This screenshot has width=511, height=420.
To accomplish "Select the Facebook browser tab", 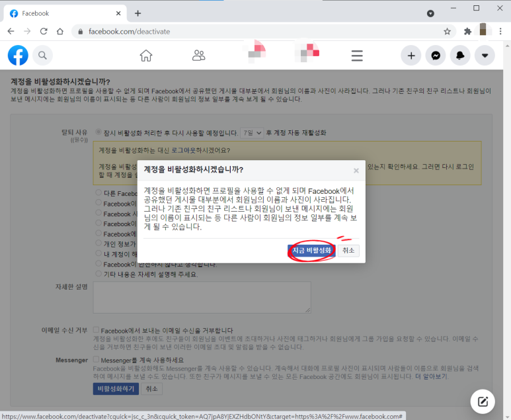I will pyautogui.click(x=65, y=13).
